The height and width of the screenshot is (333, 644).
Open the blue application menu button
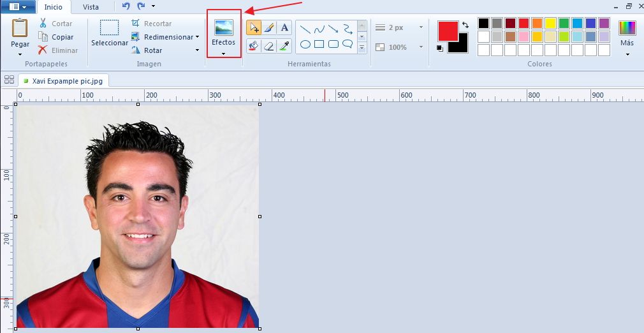pyautogui.click(x=18, y=6)
